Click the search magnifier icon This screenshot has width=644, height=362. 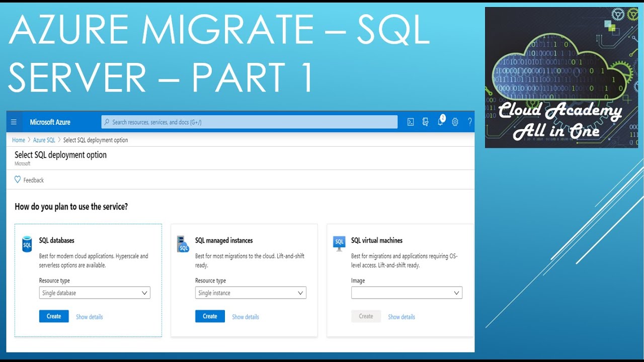[x=106, y=122]
